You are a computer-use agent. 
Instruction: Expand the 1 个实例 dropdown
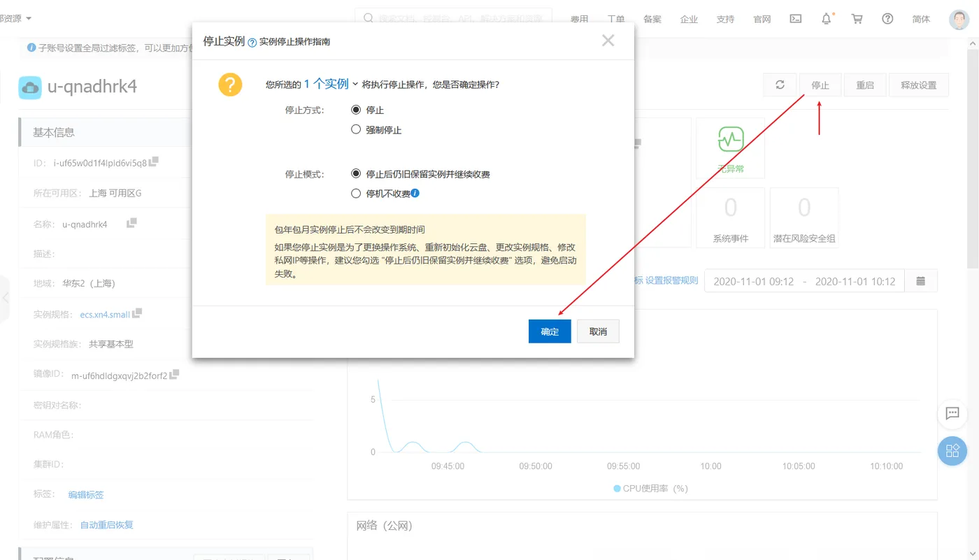(x=331, y=84)
